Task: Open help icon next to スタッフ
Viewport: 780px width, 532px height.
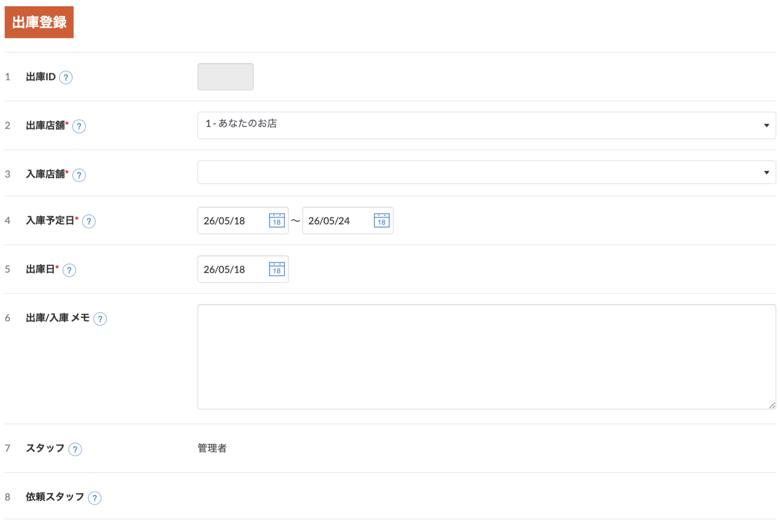Action: (75, 449)
